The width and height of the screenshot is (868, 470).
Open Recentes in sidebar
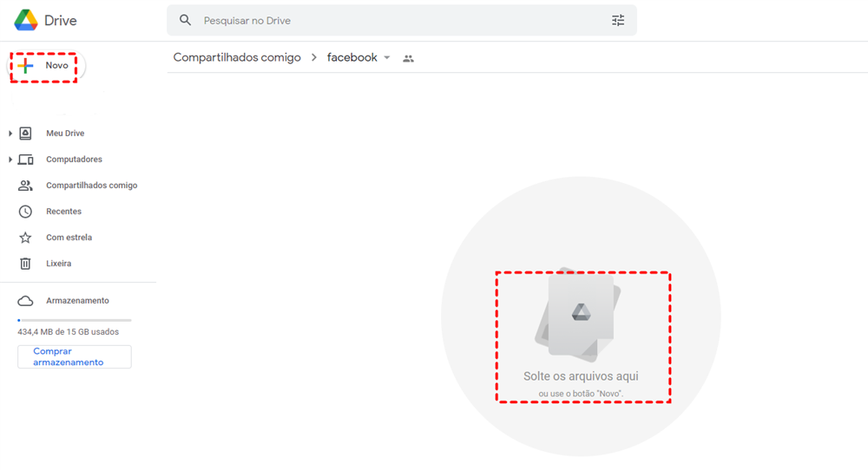pos(63,212)
